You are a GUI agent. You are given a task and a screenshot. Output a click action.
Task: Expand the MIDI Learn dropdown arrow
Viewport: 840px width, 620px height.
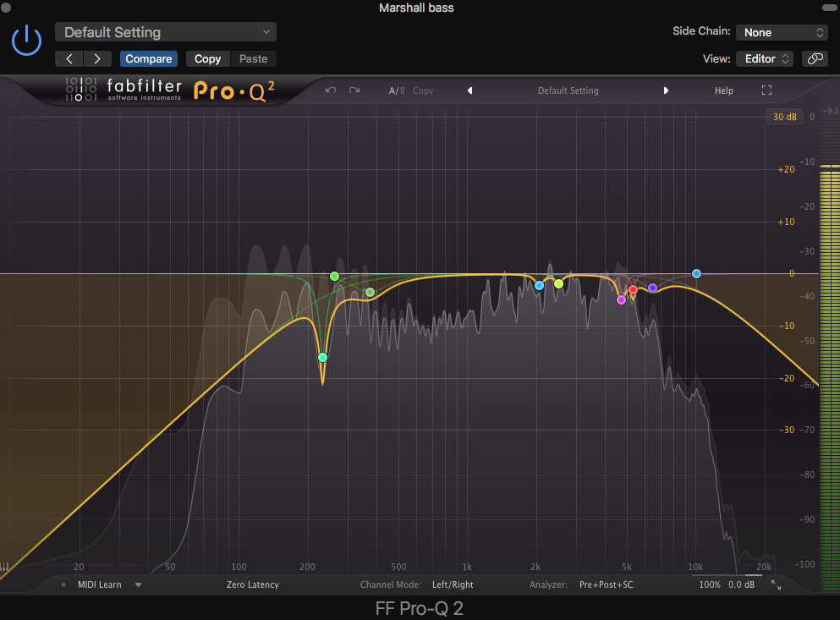[138, 584]
